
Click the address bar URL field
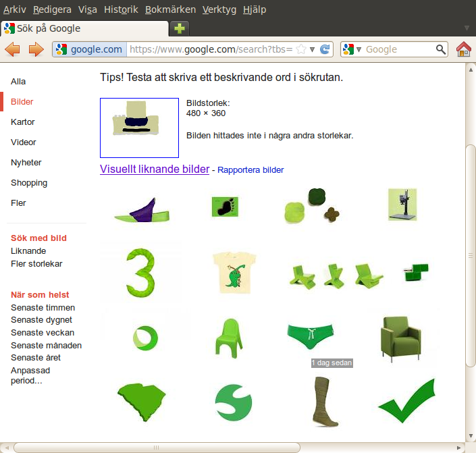pos(211,49)
